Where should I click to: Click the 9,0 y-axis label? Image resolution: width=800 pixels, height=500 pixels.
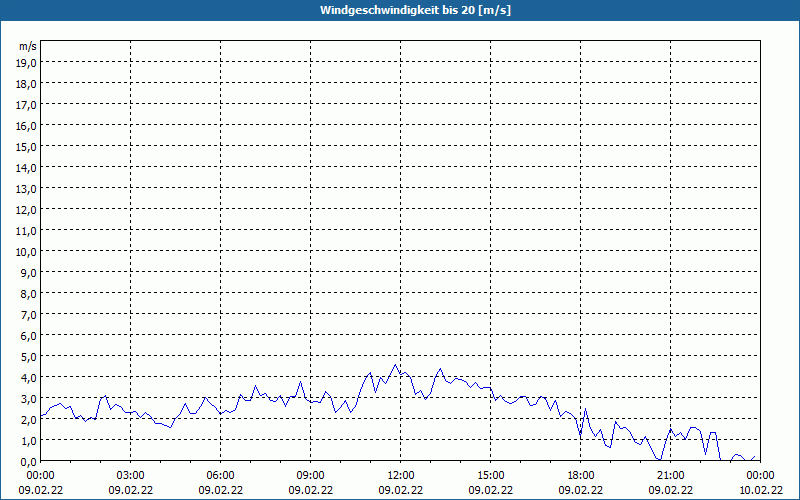[29, 272]
